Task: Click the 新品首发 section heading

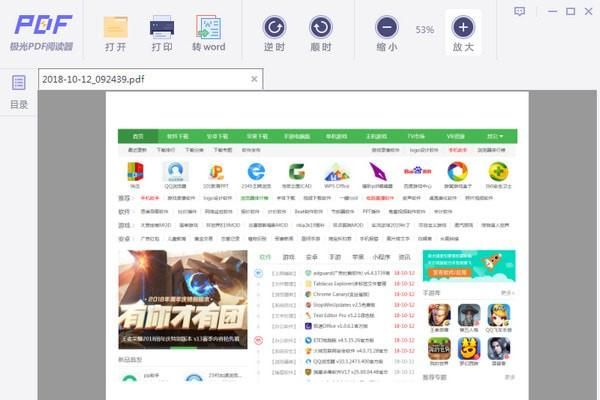Action: pos(130,359)
